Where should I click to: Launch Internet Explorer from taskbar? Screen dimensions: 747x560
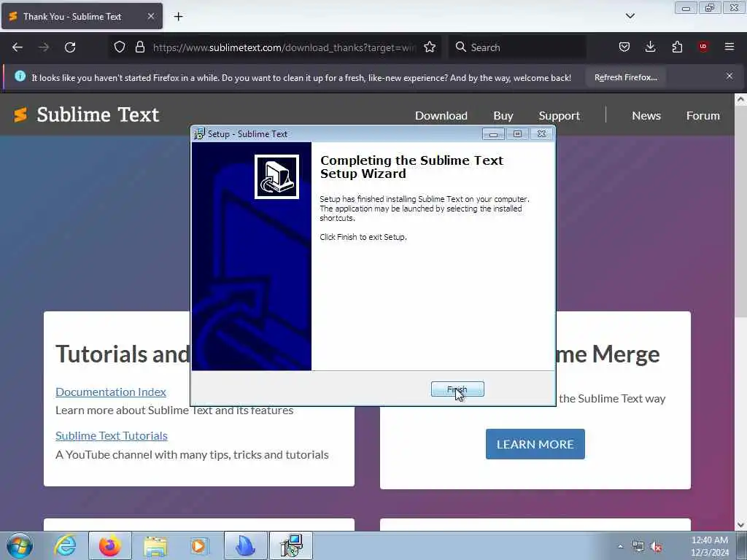tap(65, 545)
